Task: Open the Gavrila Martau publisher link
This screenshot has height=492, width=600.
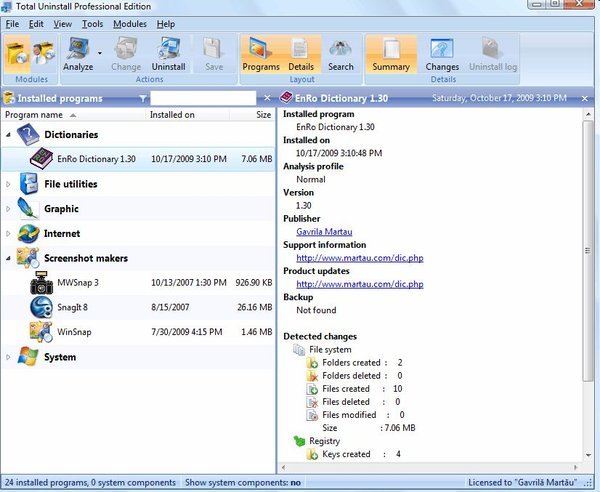Action: click(324, 231)
